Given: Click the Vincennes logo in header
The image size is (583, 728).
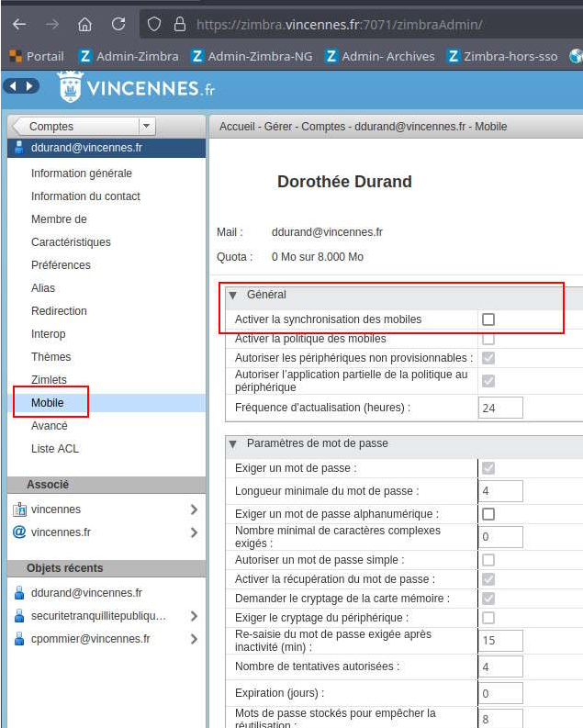Looking at the screenshot, I should coord(138,87).
